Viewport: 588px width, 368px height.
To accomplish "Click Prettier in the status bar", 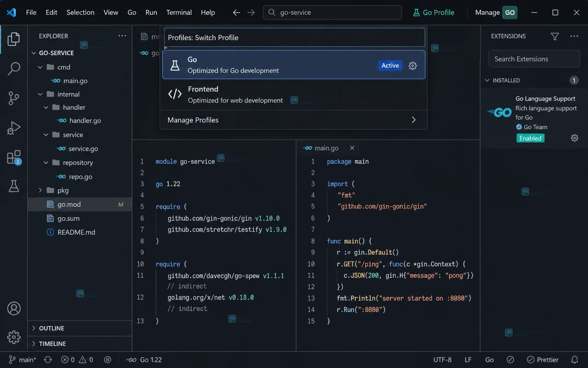I will tap(543, 360).
